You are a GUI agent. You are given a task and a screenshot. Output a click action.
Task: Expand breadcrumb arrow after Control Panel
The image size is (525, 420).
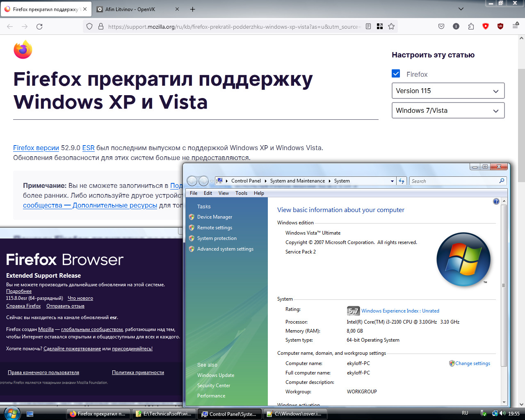[265, 181]
